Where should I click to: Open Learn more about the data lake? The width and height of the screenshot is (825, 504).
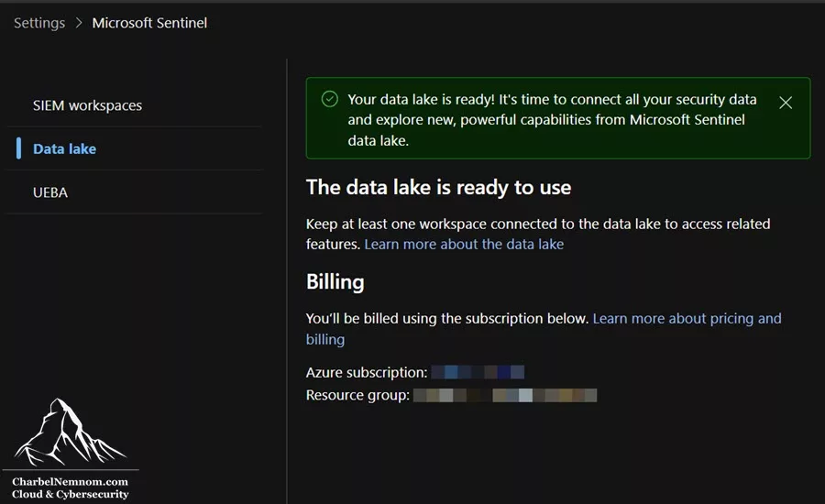(x=464, y=244)
